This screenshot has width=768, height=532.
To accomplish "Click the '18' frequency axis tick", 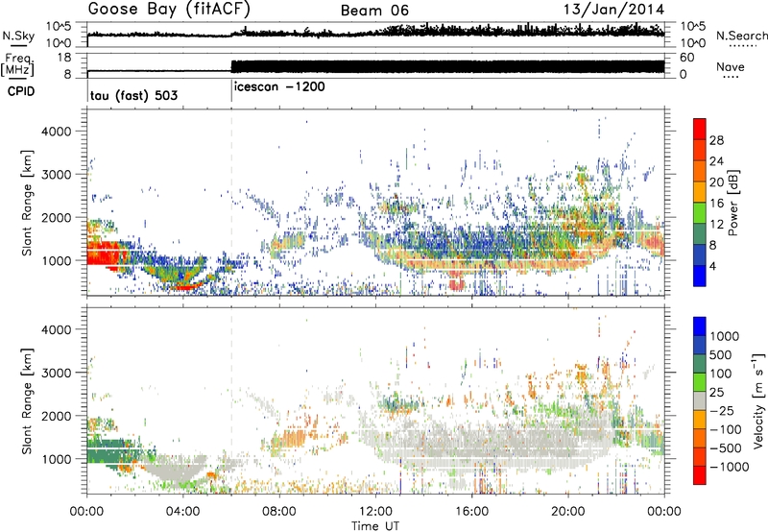I will [x=63, y=58].
